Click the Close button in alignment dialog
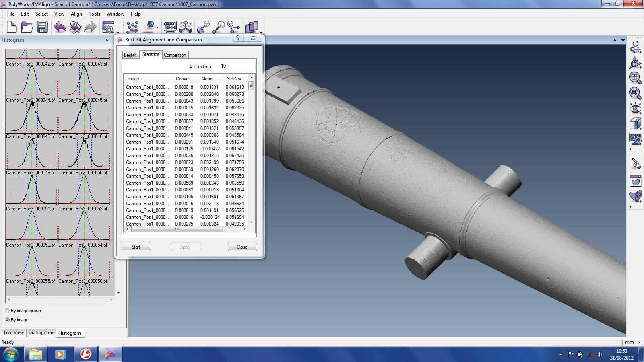This screenshot has height=362, width=644. pos(242,247)
